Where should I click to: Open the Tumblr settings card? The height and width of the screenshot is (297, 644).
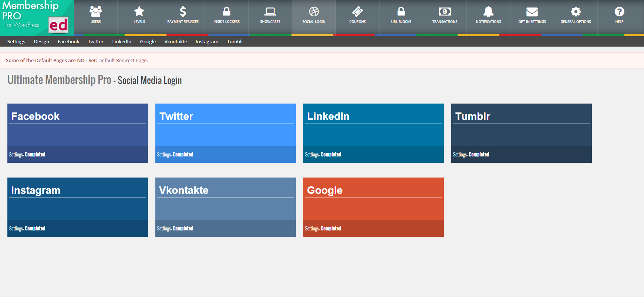point(522,133)
